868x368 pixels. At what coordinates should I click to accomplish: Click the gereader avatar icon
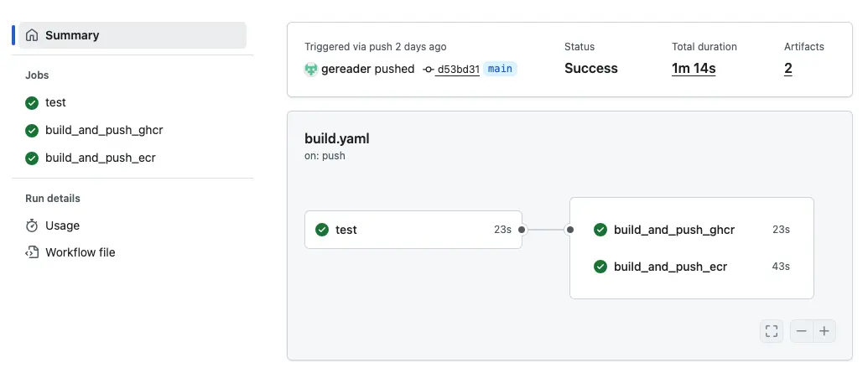click(311, 69)
